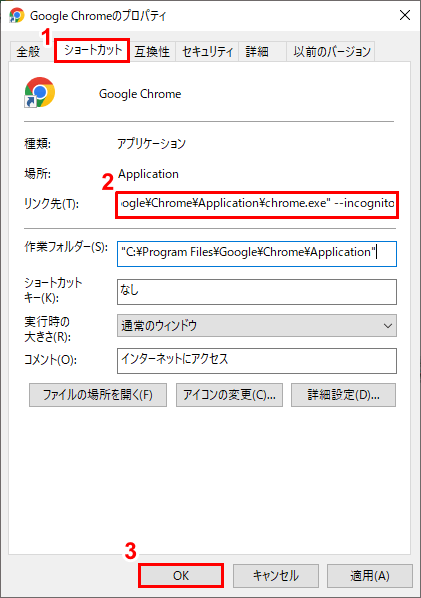The height and width of the screenshot is (598, 421).
Task: Open the 実行時の大きさ dropdown
Action: click(x=257, y=326)
